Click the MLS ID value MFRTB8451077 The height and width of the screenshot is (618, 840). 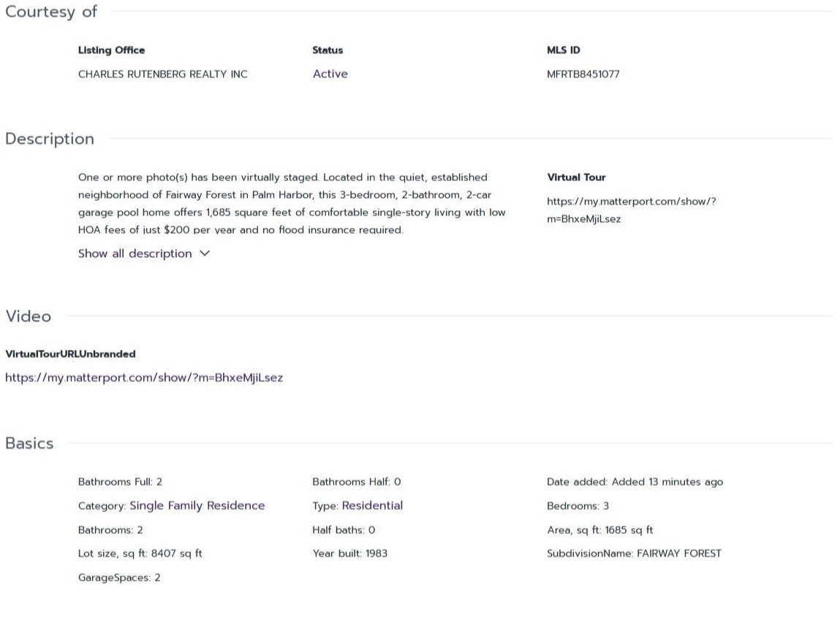[x=583, y=74]
